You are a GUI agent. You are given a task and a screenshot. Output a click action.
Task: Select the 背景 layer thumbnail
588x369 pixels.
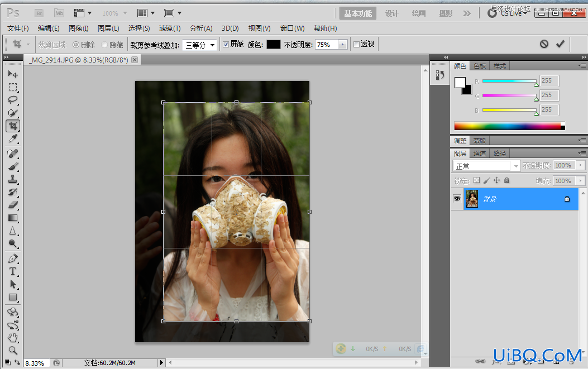[x=472, y=199]
